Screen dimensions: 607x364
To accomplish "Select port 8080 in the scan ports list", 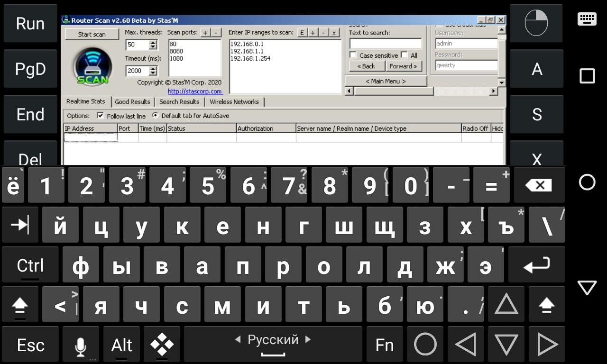I will pyautogui.click(x=176, y=51).
